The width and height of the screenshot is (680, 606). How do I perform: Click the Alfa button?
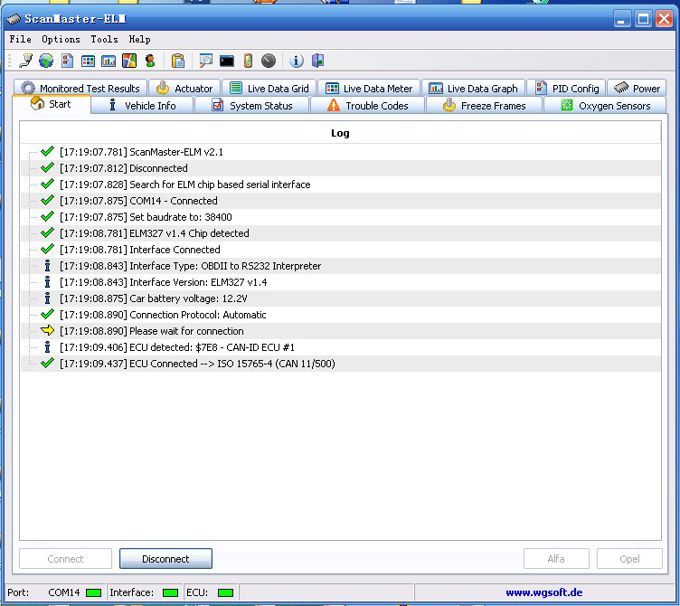(x=556, y=559)
